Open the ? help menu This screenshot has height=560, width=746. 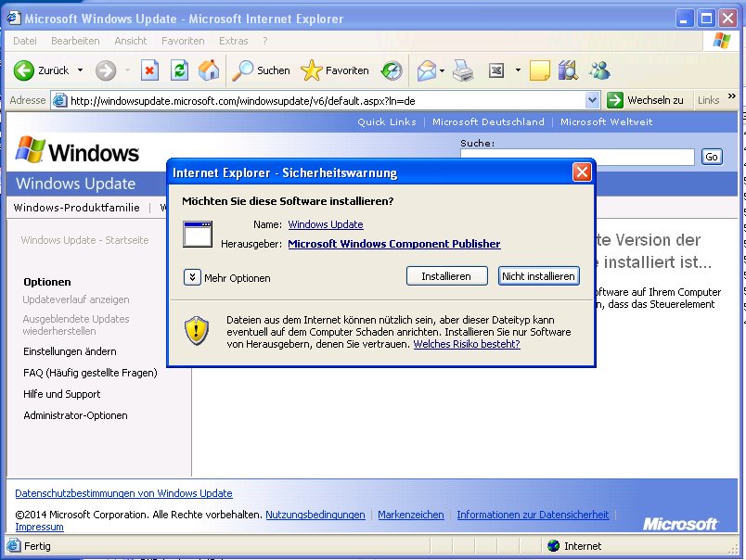[265, 41]
